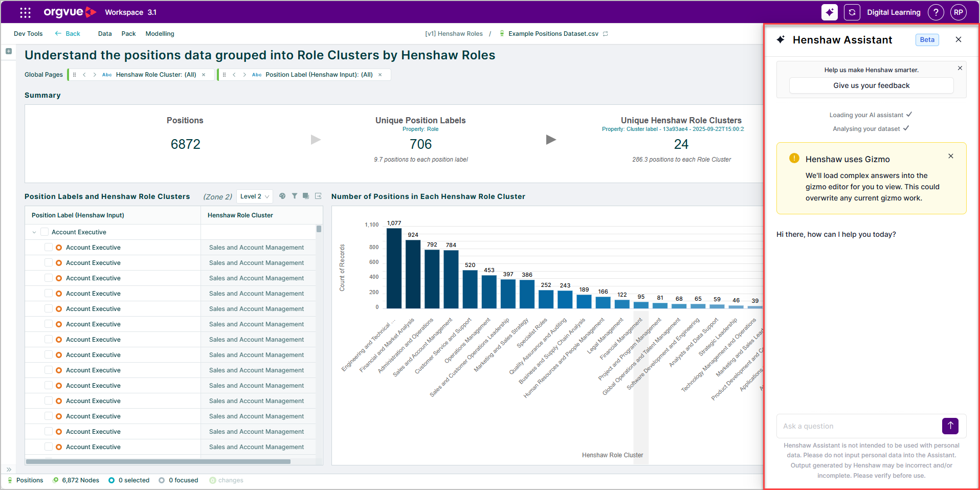
Task: Open the help question mark icon
Action: click(x=936, y=12)
